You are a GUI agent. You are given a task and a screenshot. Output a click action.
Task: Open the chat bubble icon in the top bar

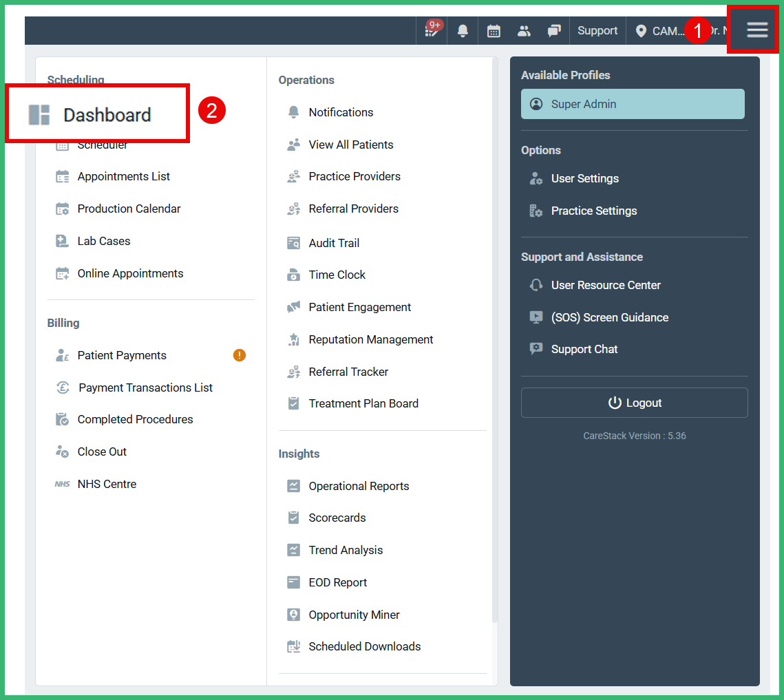(x=554, y=30)
